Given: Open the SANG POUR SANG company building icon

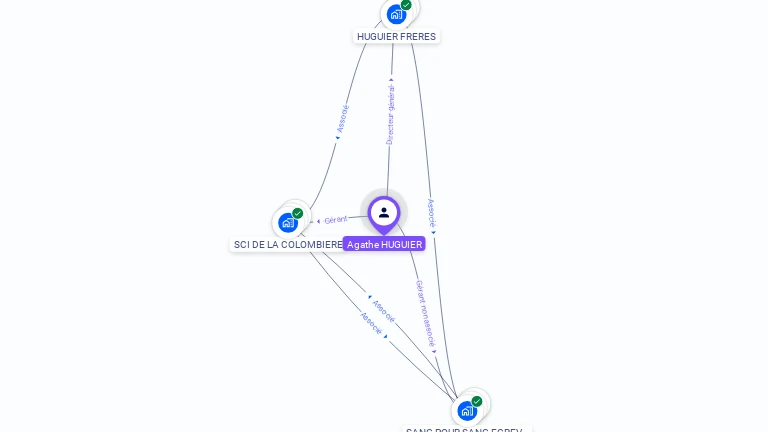Looking at the screenshot, I should coord(467,410).
